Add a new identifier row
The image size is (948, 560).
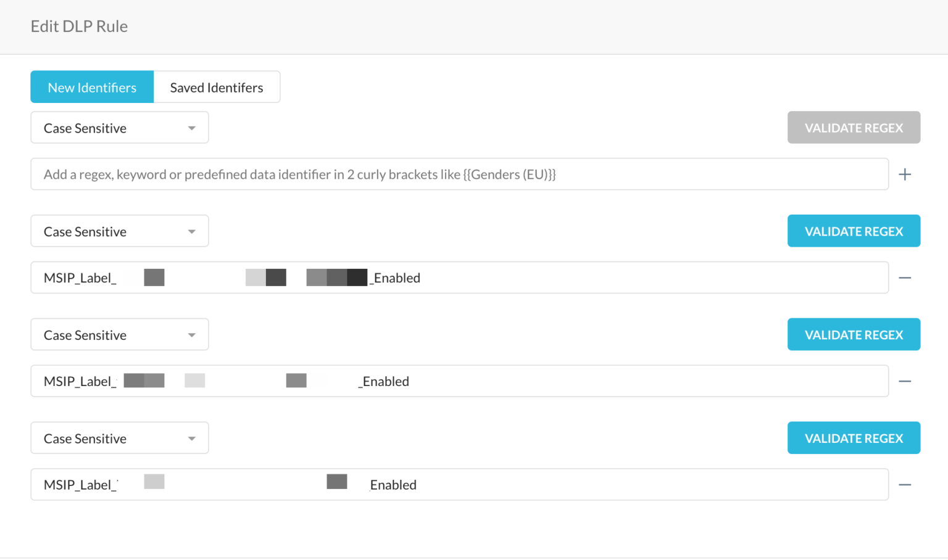click(x=904, y=174)
